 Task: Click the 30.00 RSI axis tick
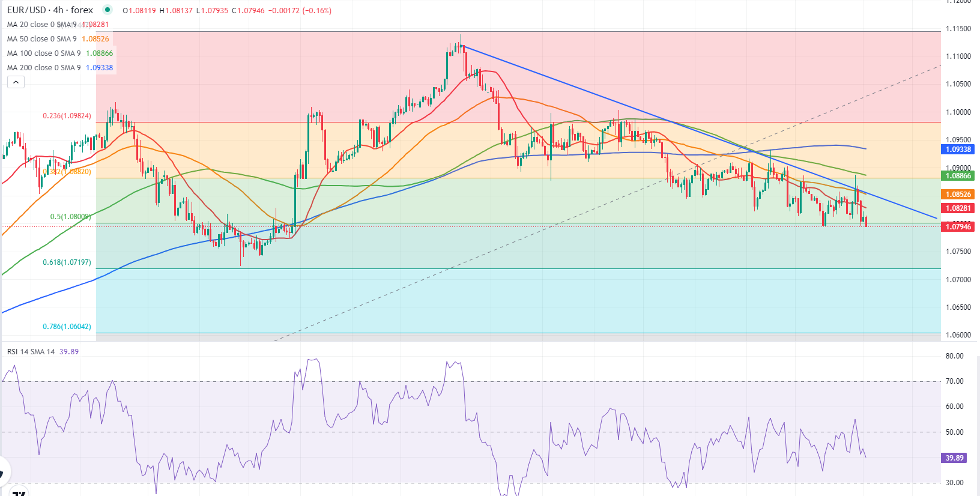(x=954, y=483)
